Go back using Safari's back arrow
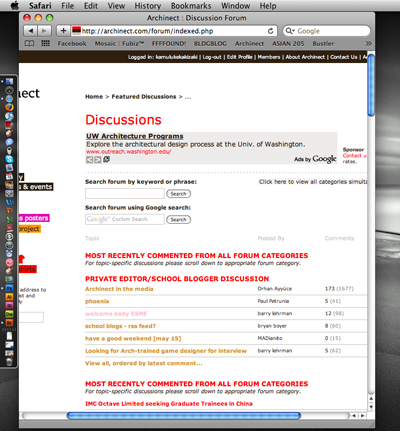 coord(31,31)
